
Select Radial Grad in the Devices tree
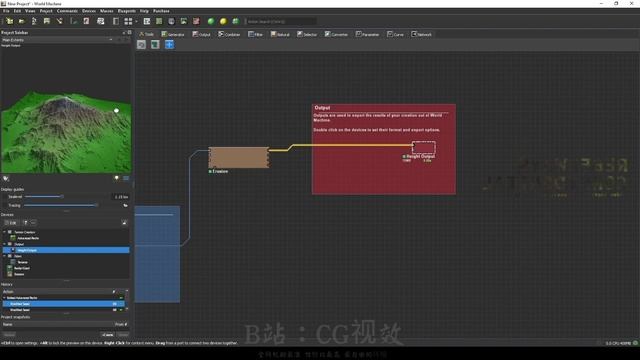click(x=22, y=268)
